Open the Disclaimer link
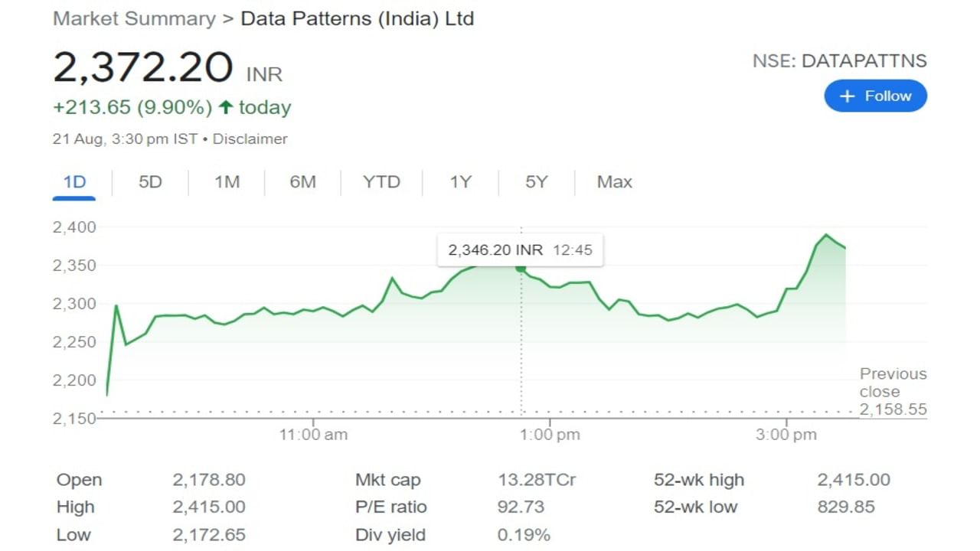980x551 pixels. [250, 139]
